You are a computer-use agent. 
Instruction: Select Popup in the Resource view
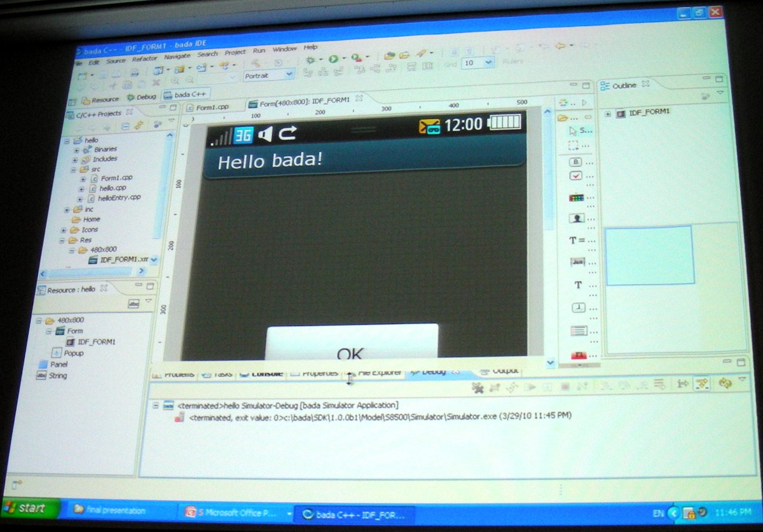tap(69, 353)
